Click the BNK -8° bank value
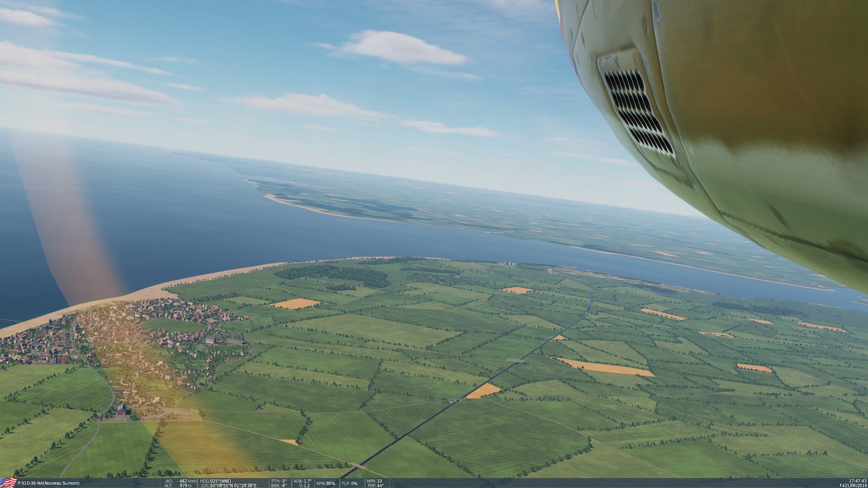The image size is (868, 488). click(279, 486)
